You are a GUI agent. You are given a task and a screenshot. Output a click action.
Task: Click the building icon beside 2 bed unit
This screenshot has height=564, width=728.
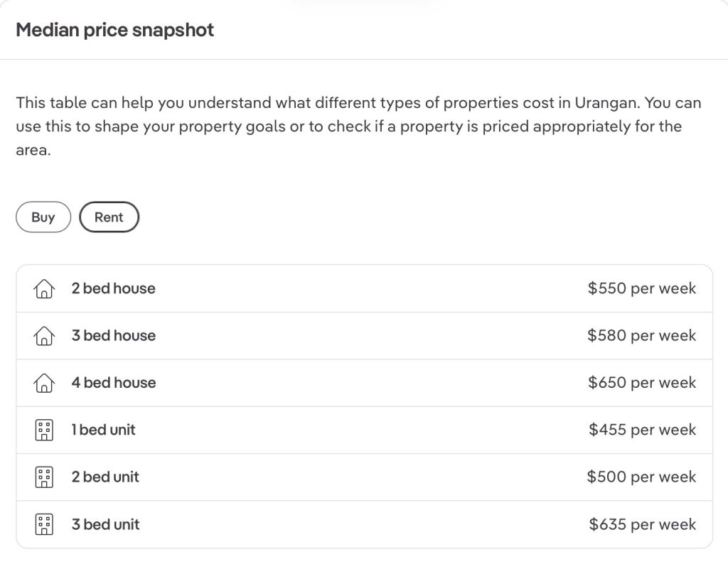[44, 477]
